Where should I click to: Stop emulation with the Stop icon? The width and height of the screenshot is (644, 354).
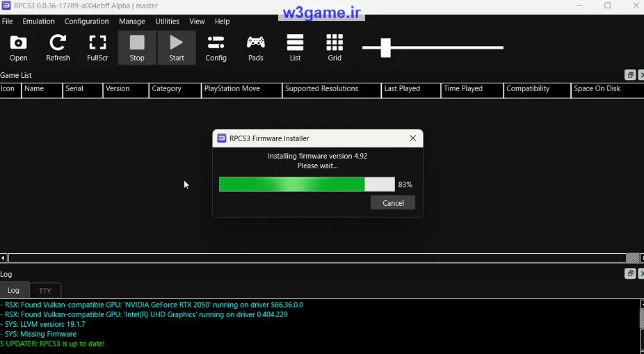[x=137, y=48]
